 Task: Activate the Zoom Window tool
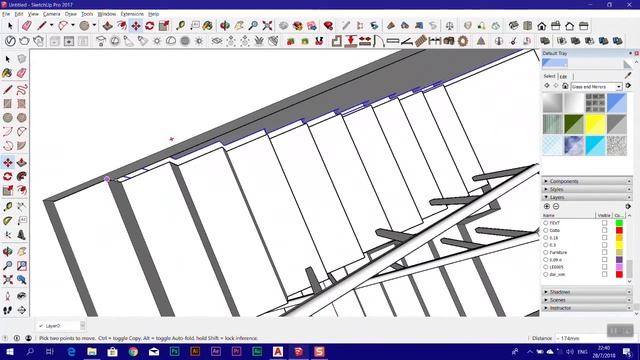pos(22,266)
